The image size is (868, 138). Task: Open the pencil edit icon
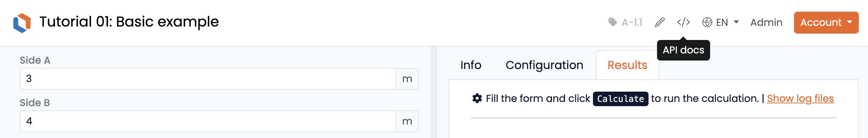pos(660,22)
